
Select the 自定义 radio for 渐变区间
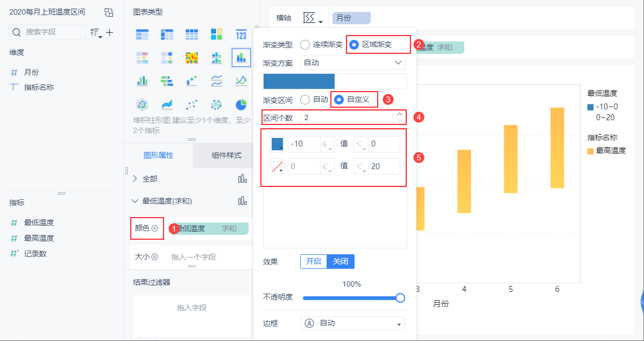(x=339, y=99)
